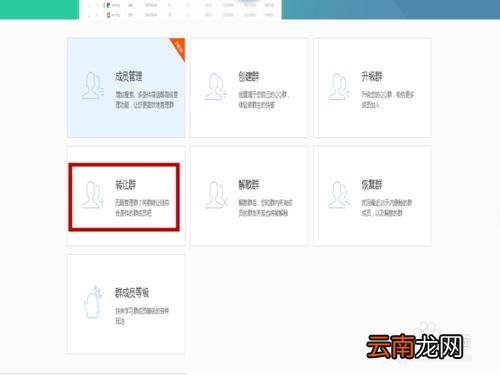Click the 群成员等级 hand icon
Screen dimensions: 500x375
coord(92,302)
